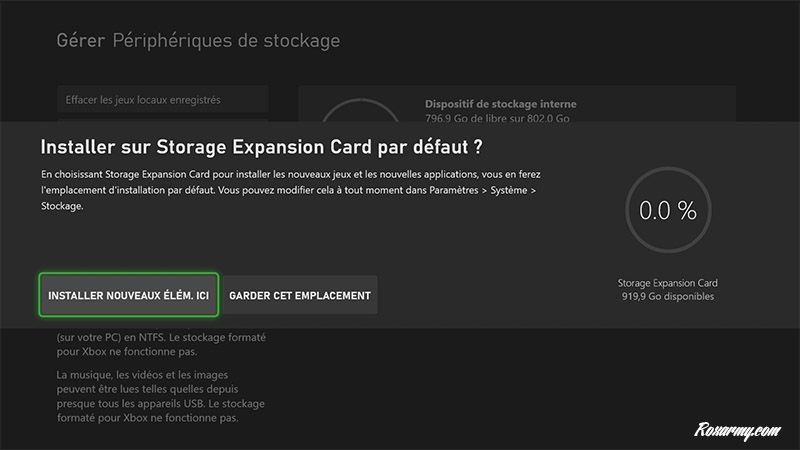
Task: Click the question mark ending the dialog title
Action: pyautogui.click(x=479, y=147)
